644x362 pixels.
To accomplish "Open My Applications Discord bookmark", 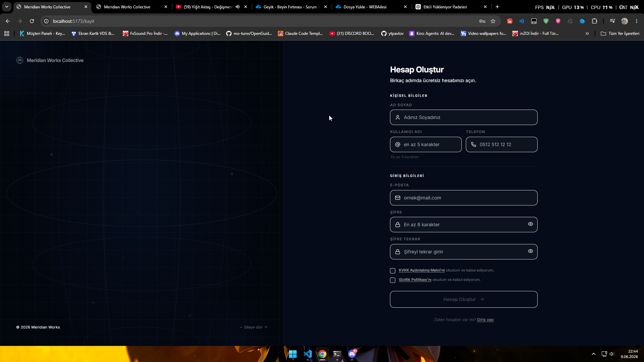I will coord(197,34).
